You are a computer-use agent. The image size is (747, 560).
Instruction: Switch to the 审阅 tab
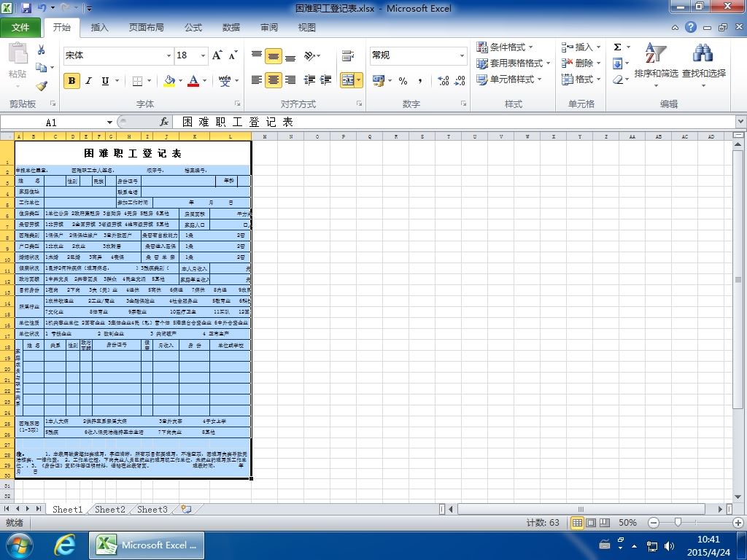click(269, 28)
